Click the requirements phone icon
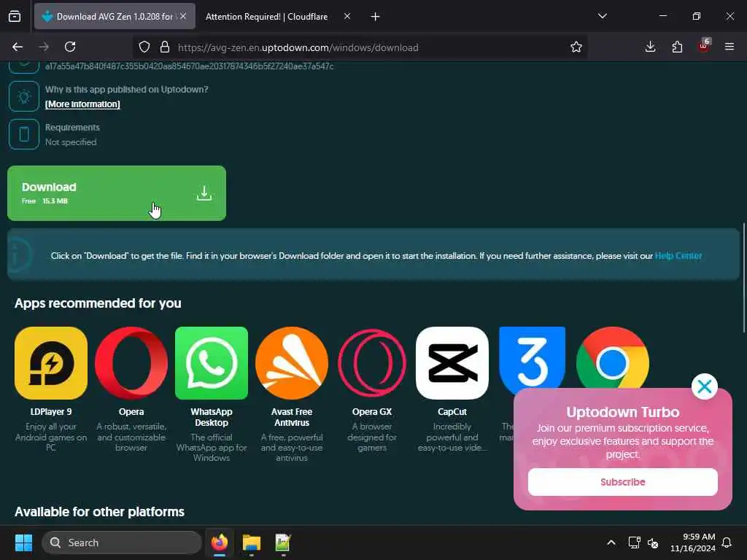 click(x=24, y=134)
